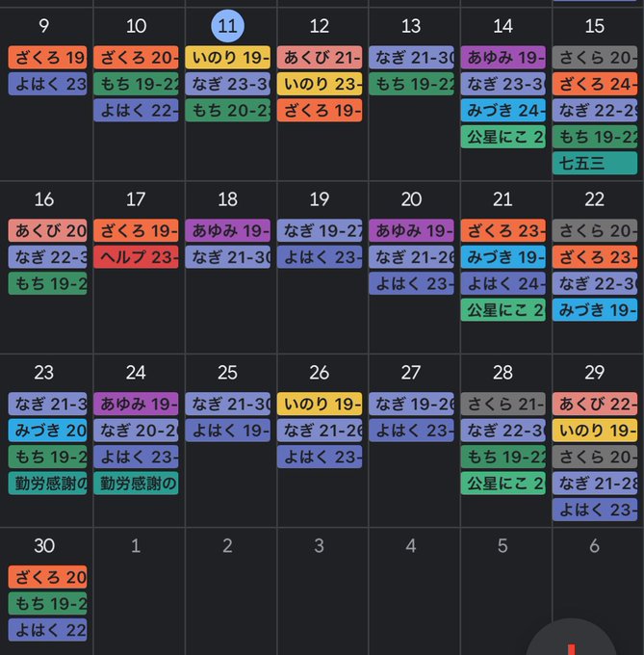Screen dimensions: 644x655
Task: Open よはく 23- event on the 19th
Action: click(320, 257)
